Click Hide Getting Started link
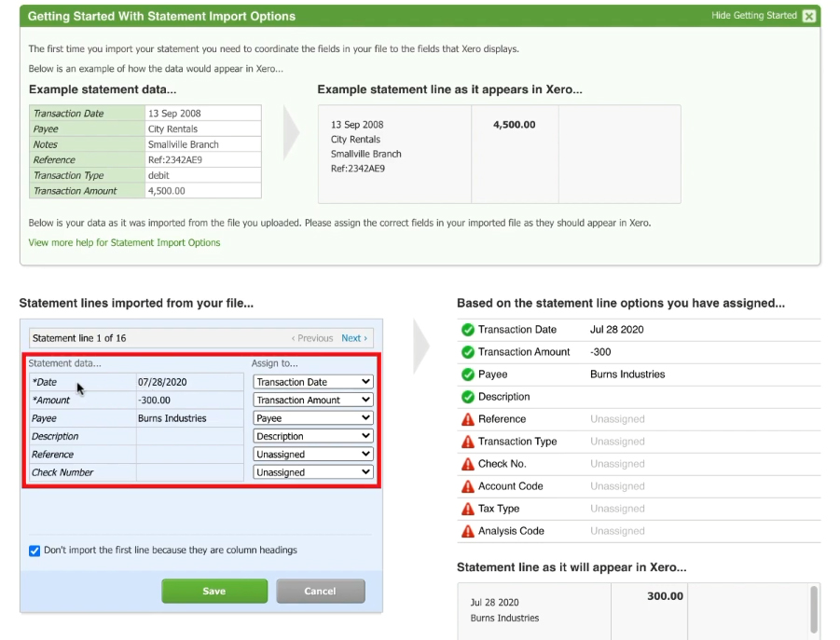840x640 pixels. 753,16
